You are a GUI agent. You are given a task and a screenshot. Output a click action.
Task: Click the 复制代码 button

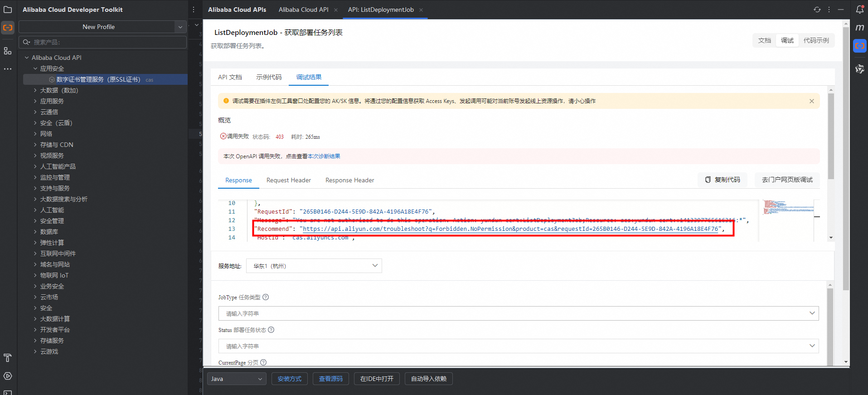723,180
